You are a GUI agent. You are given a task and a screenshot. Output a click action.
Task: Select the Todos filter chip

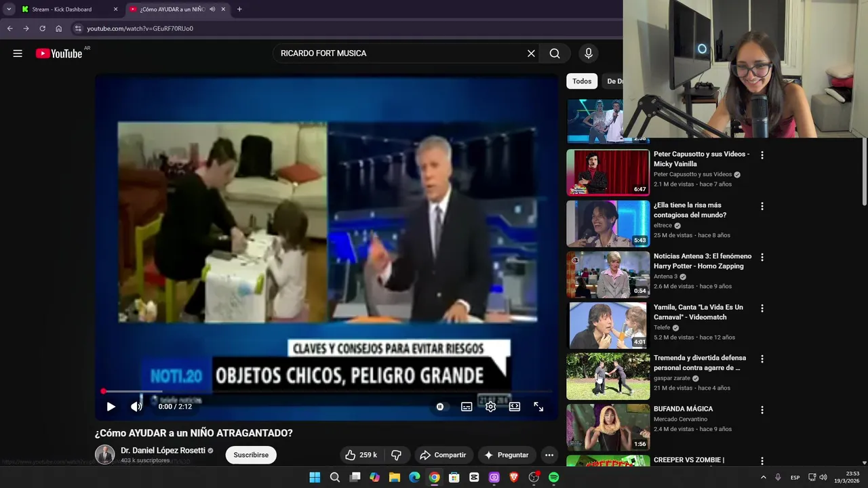pos(582,81)
